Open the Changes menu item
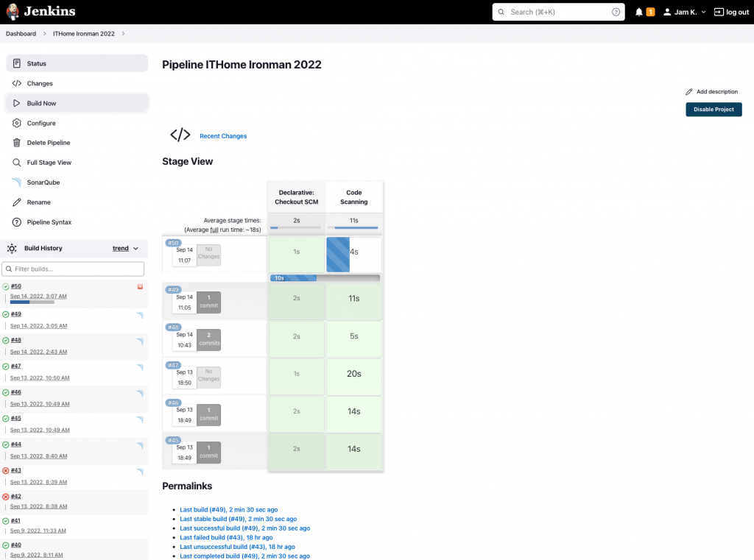This screenshot has width=754, height=560. [77, 83]
